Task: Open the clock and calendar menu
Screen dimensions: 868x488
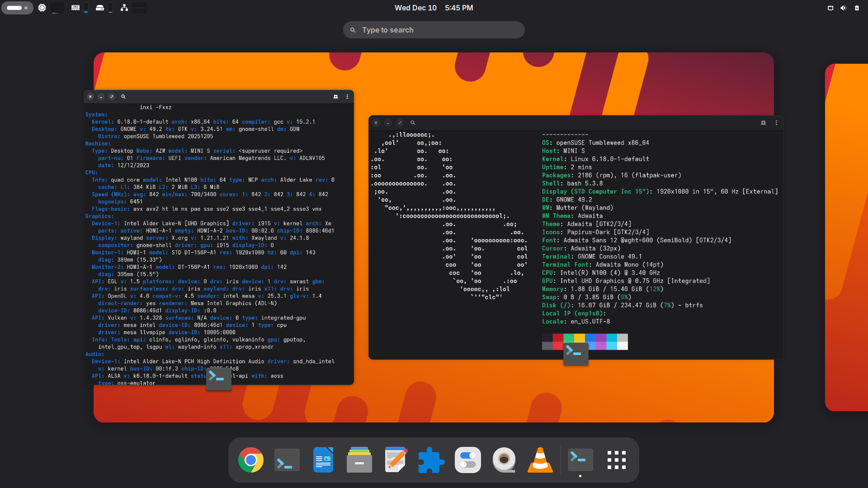Action: point(434,8)
